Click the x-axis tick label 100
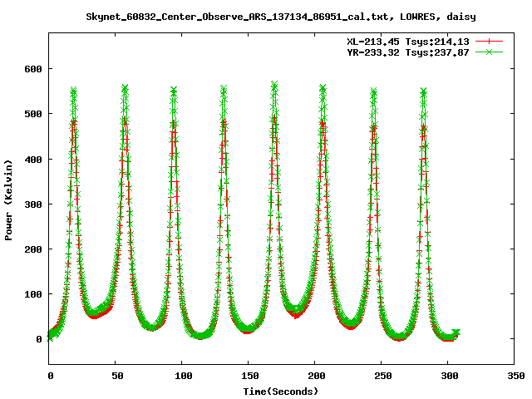The image size is (532, 399). point(183,376)
